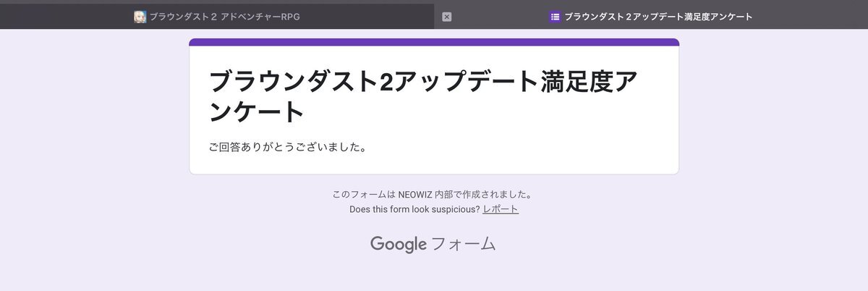Click the このフォームは NEOWIZ 内部で作成されました。 text
Screen dimensions: 868x291
point(433,195)
